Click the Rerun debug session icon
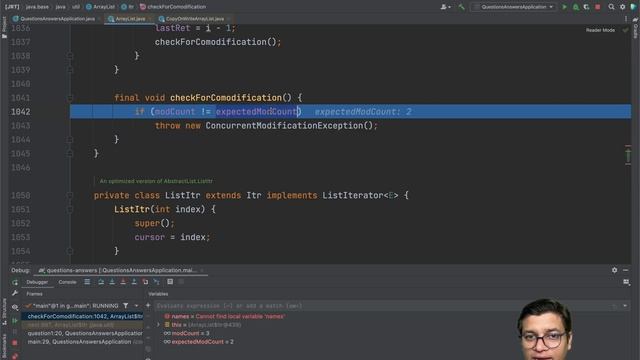Screen dimensions: 640x360 [x=15, y=282]
